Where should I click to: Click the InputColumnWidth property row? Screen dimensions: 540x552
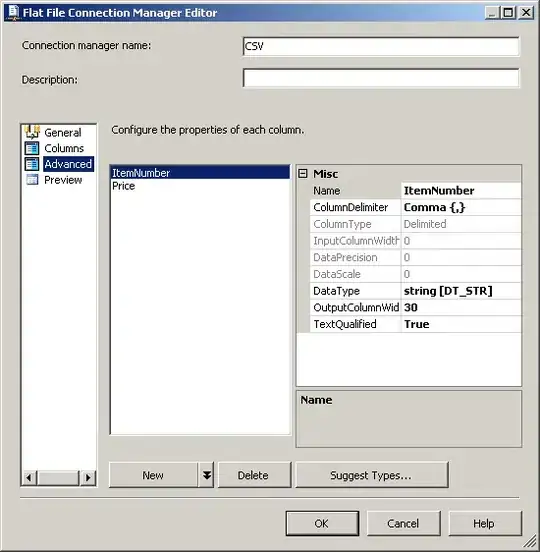(x=415, y=241)
